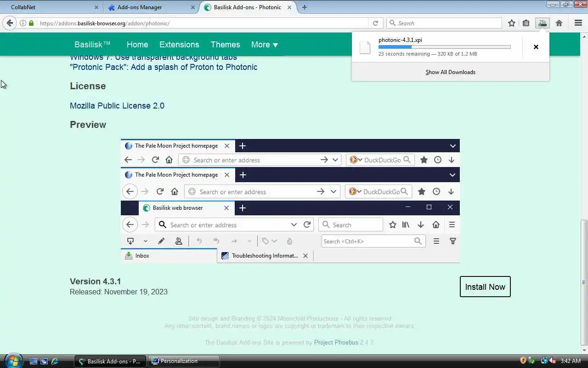Image resolution: width=588 pixels, height=368 pixels.
Task: Click the License heading
Action: pos(88,86)
